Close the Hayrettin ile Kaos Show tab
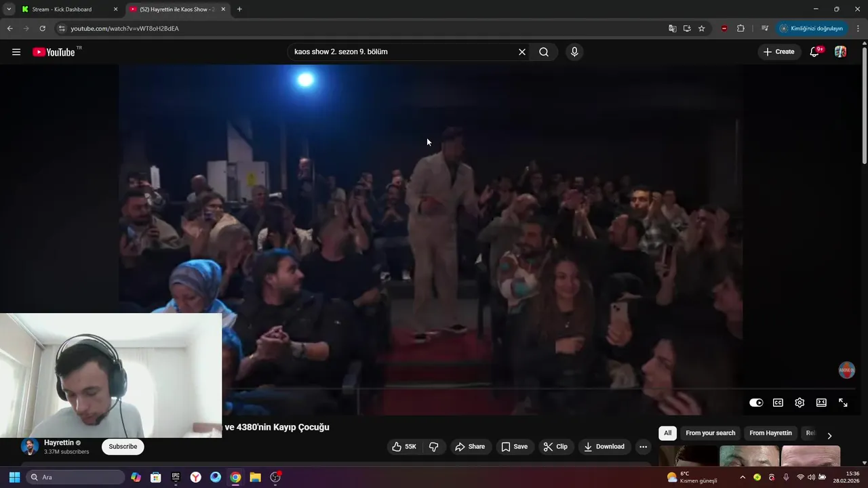 [x=223, y=9]
